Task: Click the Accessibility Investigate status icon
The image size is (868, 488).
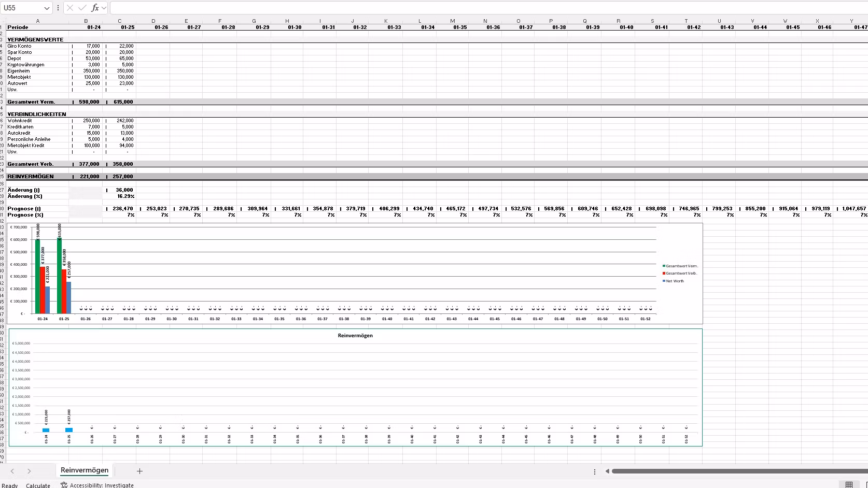Action: tap(64, 485)
